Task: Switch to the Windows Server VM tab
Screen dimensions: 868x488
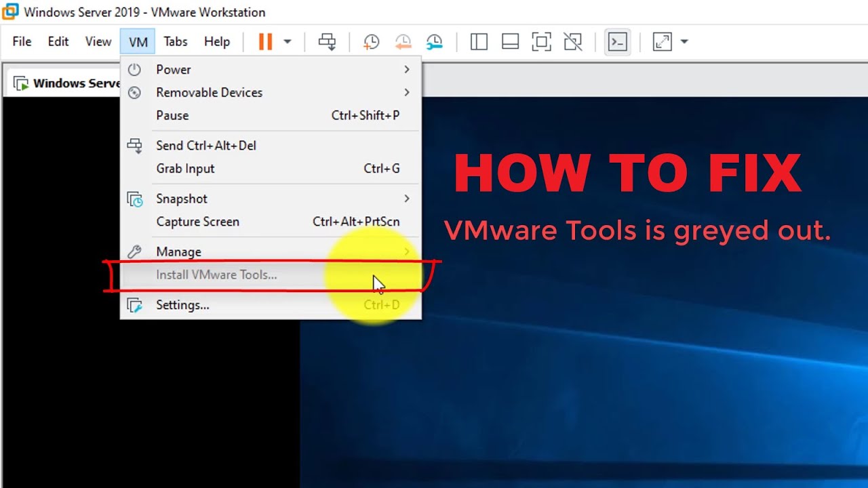Action: tap(68, 83)
